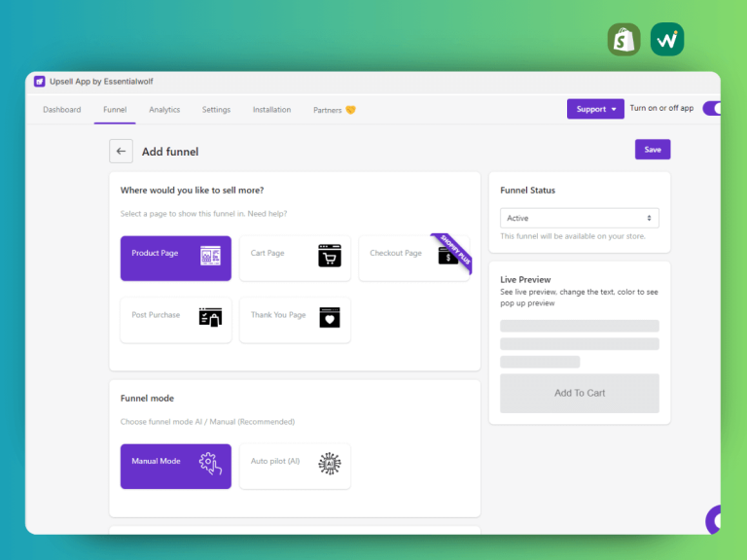Image resolution: width=747 pixels, height=560 pixels.
Task: Select the Checkout Page option
Action: [x=414, y=258]
